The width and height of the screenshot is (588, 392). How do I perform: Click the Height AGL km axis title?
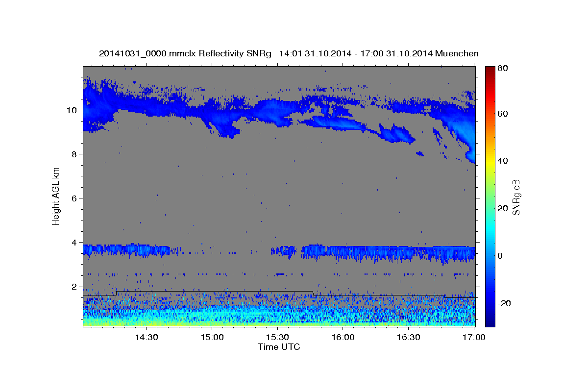click(x=56, y=196)
